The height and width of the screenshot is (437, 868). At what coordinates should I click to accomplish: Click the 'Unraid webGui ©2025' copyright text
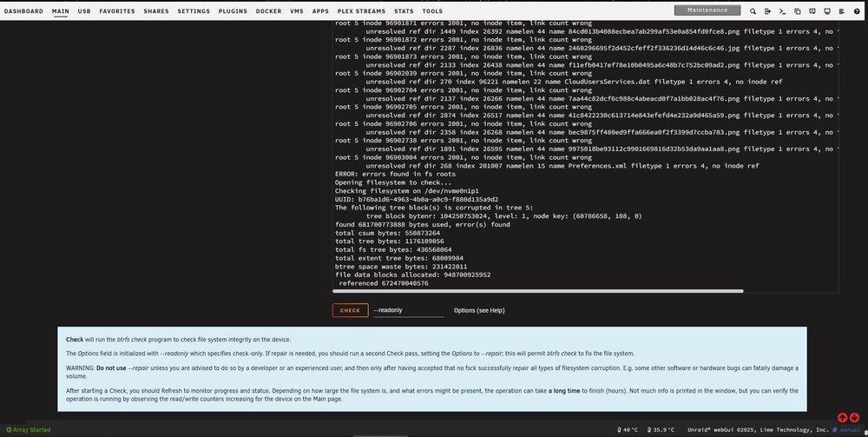(758, 430)
